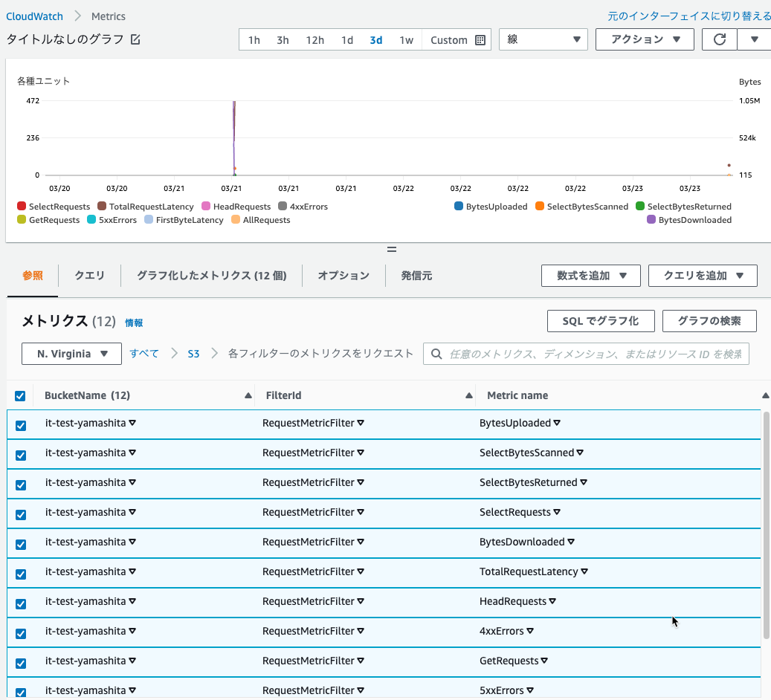Sort by BucketName column arrow
The width and height of the screenshot is (771, 700).
coord(248,395)
